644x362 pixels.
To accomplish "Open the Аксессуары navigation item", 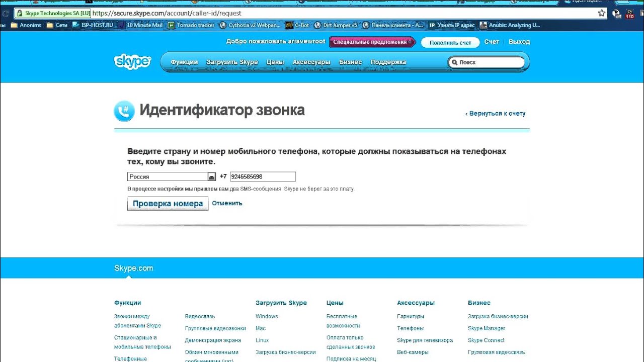I will [311, 62].
